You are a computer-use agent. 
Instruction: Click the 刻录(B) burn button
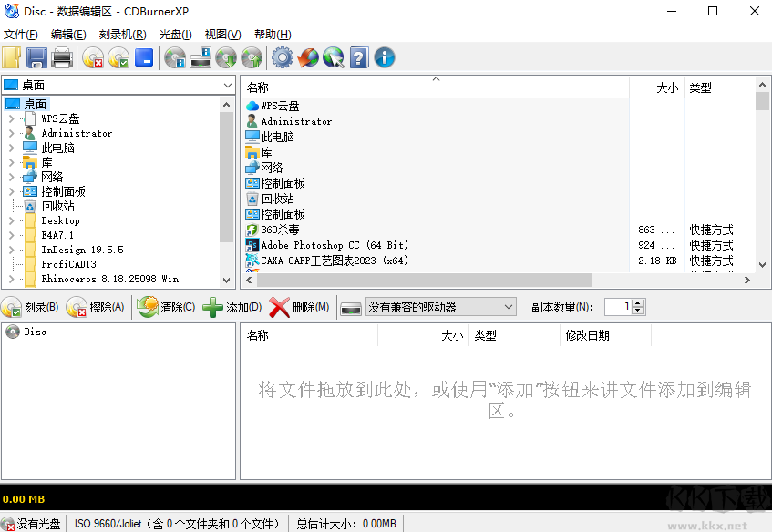click(x=30, y=307)
